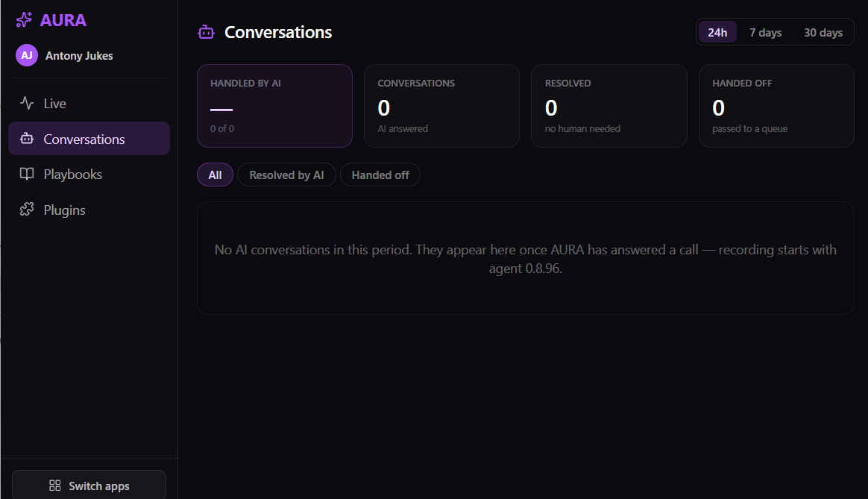868x499 pixels.
Task: Open the Conversations sidebar item
Action: (x=89, y=139)
